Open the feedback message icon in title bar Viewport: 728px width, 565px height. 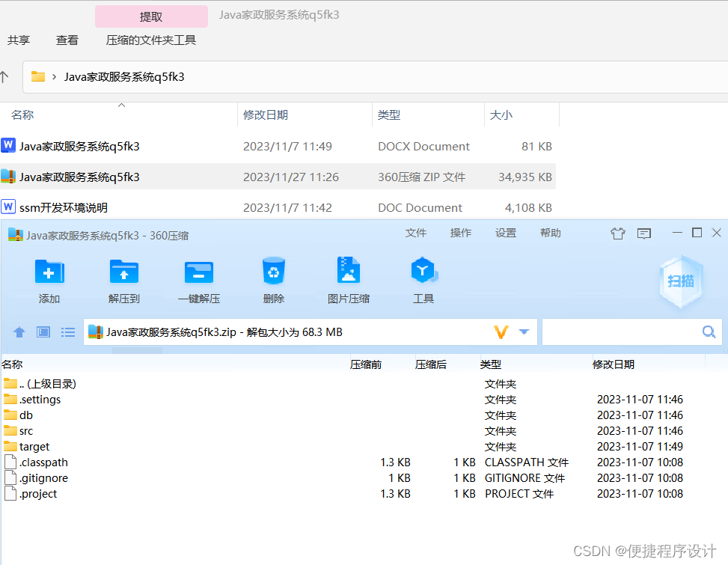[x=644, y=233]
